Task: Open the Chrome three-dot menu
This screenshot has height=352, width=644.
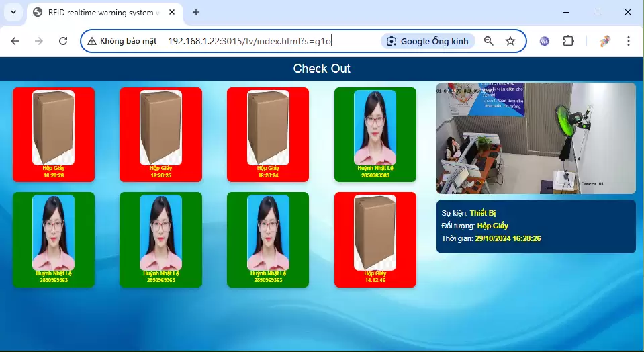Action: tap(629, 41)
